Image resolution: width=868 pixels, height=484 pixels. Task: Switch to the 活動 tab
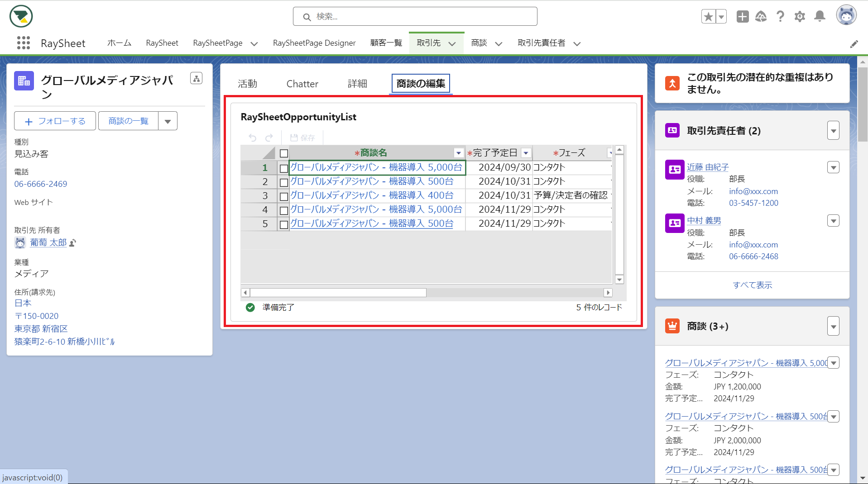pos(247,84)
